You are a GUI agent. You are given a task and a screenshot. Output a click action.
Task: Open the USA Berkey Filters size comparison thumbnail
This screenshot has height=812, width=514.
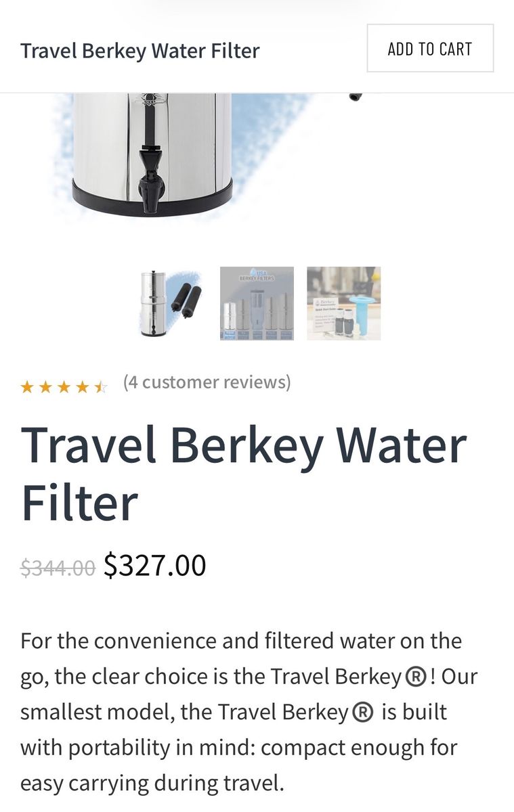(257, 303)
